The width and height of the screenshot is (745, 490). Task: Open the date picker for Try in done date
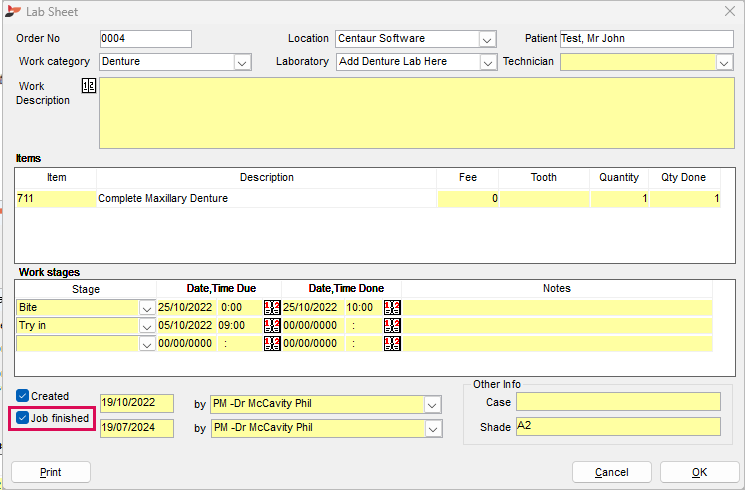392,326
